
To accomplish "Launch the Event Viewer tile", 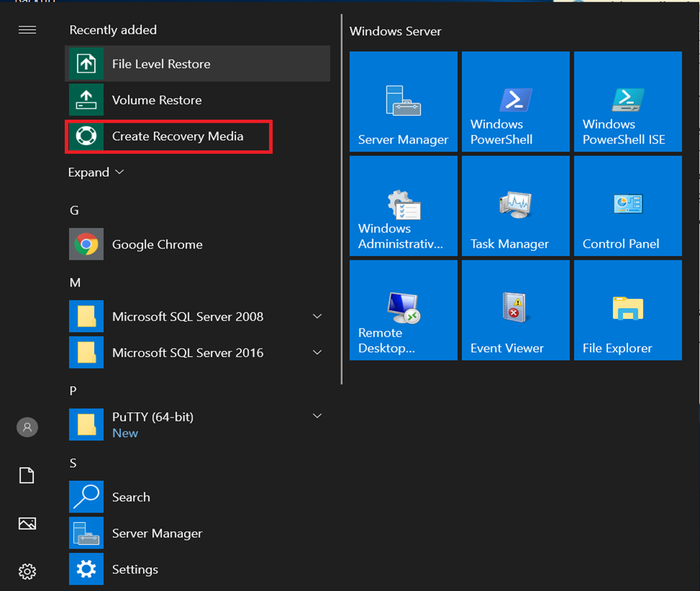I will point(515,310).
